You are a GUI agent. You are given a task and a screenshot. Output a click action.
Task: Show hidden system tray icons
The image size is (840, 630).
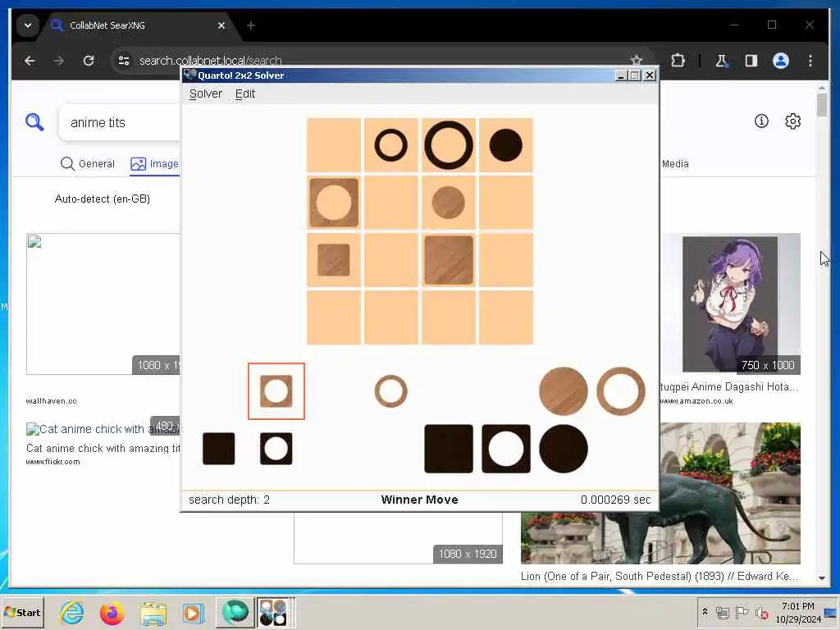click(705, 611)
